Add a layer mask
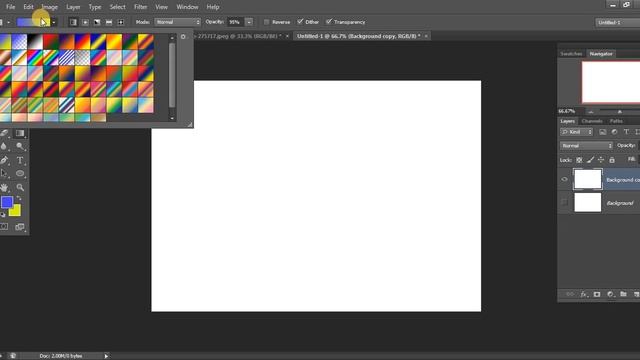 (597, 294)
